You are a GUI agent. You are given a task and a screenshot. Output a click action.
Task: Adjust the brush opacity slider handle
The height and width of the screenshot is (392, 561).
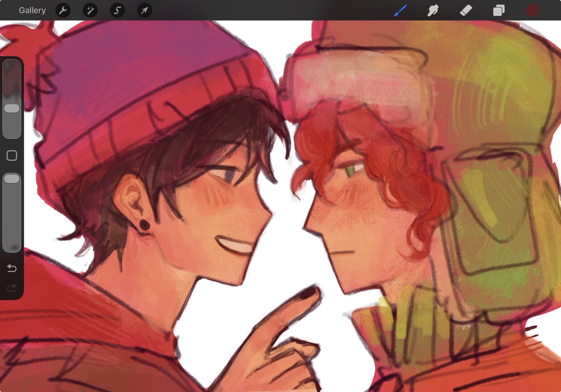tap(12, 179)
